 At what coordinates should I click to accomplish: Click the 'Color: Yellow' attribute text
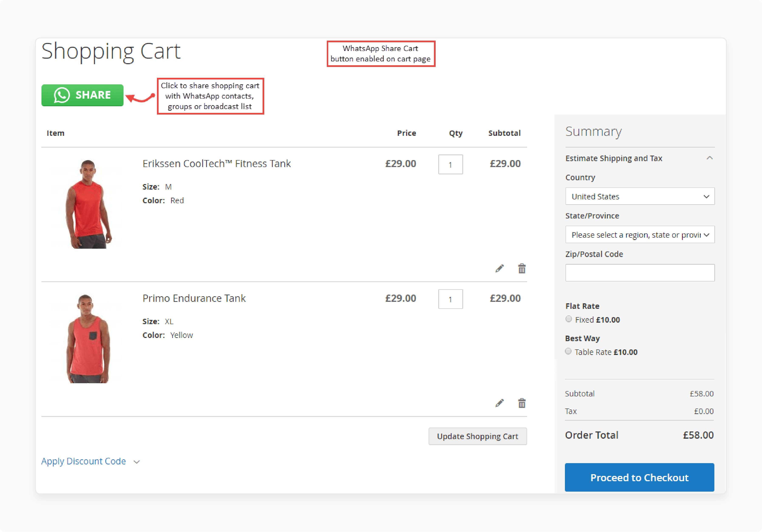point(168,335)
